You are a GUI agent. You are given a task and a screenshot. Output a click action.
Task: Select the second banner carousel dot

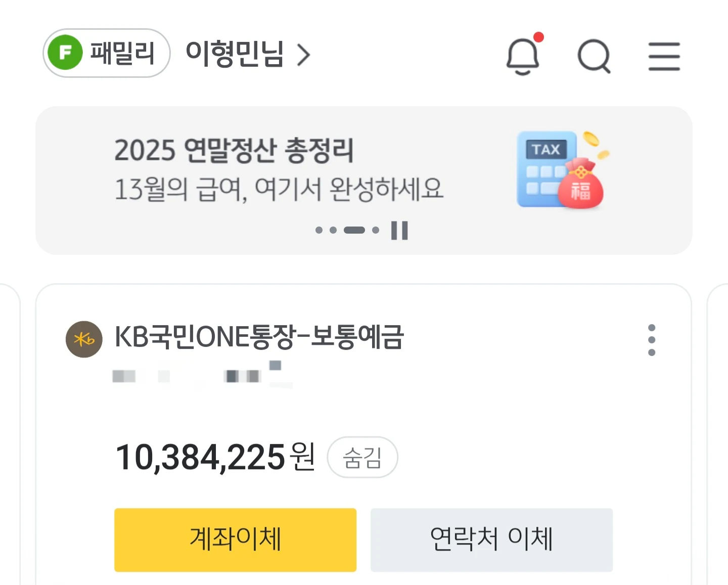point(333,231)
